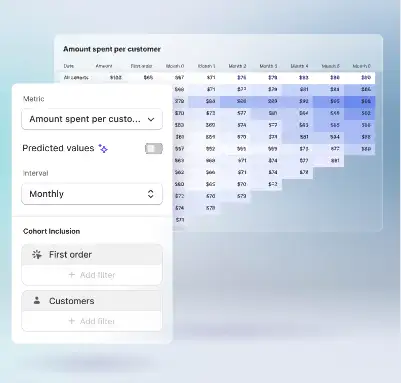This screenshot has width=401, height=383.
Task: Add filter under First order
Action: (92, 275)
